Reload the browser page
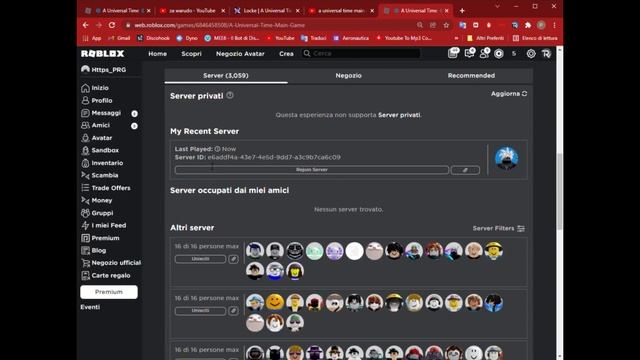The image size is (640, 360). click(112, 25)
